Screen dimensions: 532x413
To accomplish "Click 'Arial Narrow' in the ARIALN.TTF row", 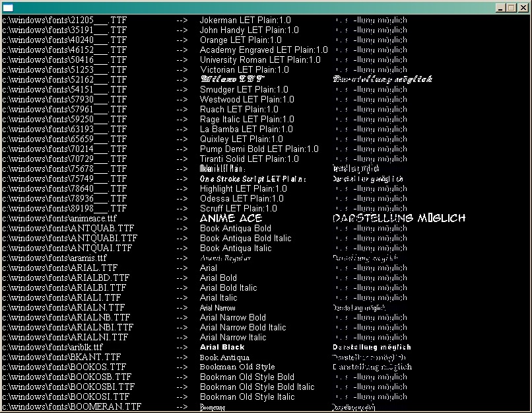I will click(x=217, y=308).
